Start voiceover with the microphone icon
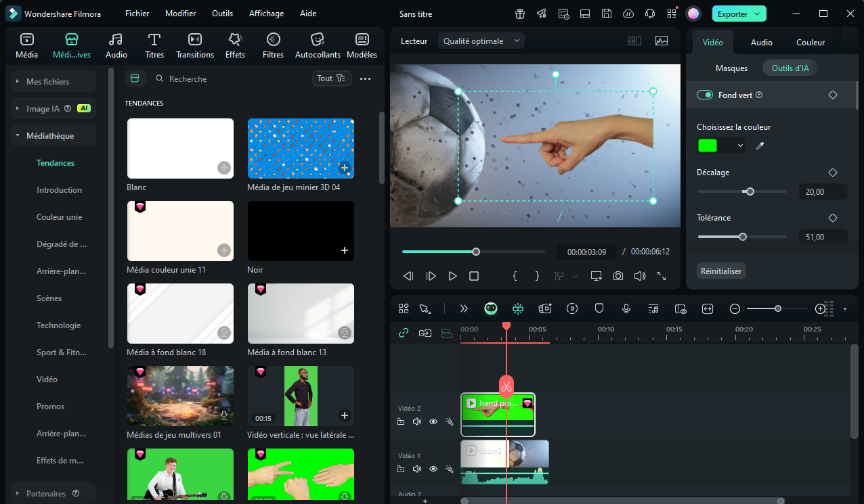The image size is (864, 504). point(626,308)
